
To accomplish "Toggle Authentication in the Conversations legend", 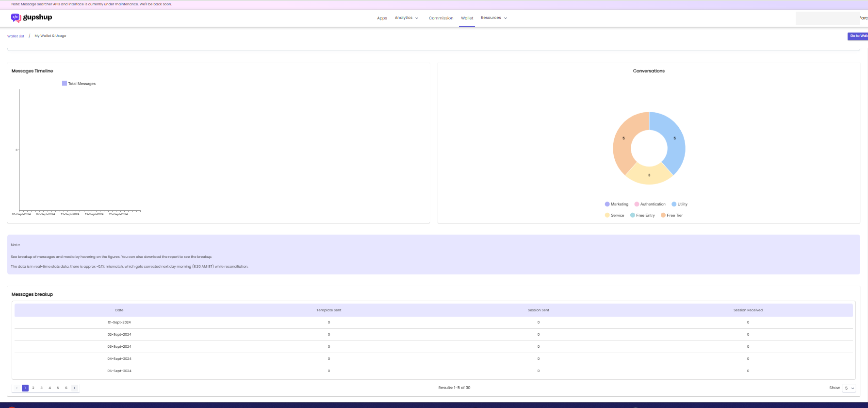I will point(650,204).
